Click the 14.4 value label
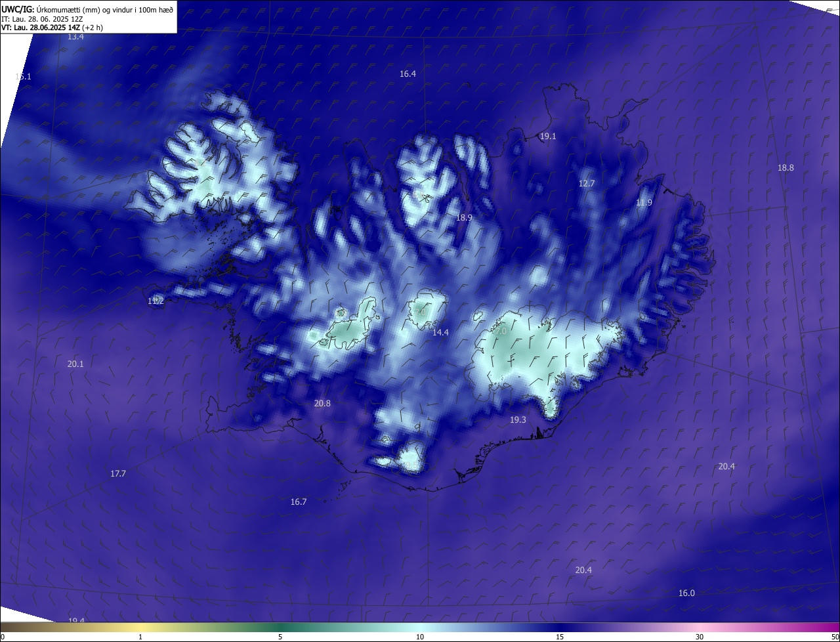 (440, 333)
